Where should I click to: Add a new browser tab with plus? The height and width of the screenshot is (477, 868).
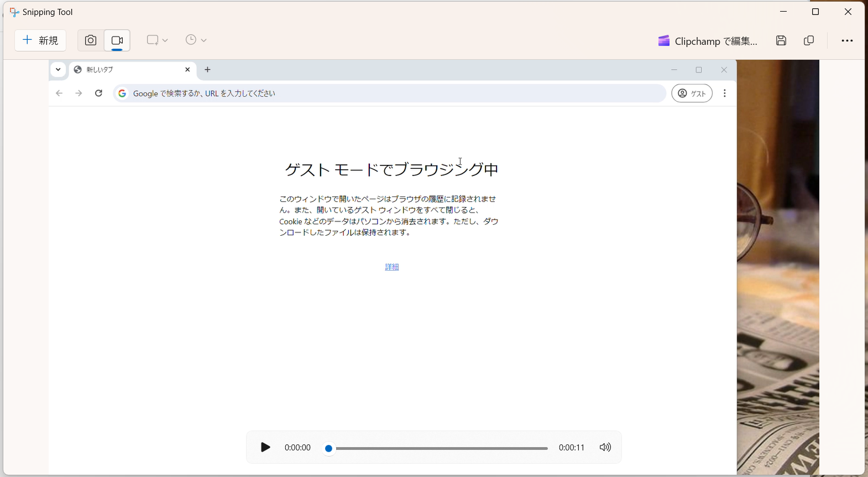208,70
